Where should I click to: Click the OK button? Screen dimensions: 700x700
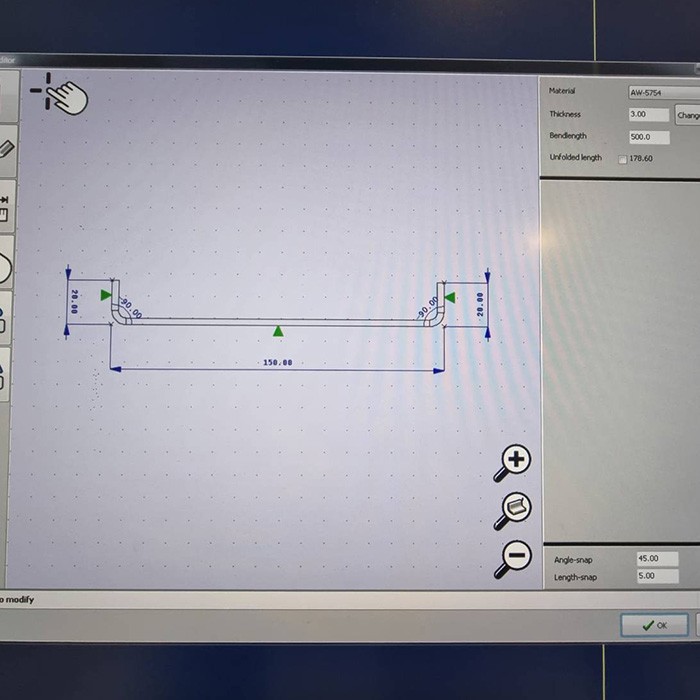[x=654, y=625]
